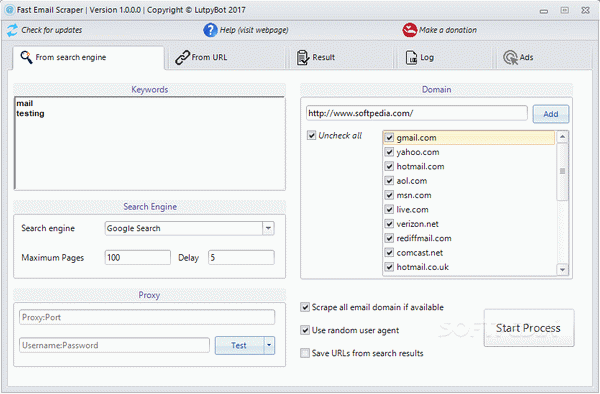Click the domain list scroll down arrow
The image size is (600, 394).
click(x=562, y=269)
